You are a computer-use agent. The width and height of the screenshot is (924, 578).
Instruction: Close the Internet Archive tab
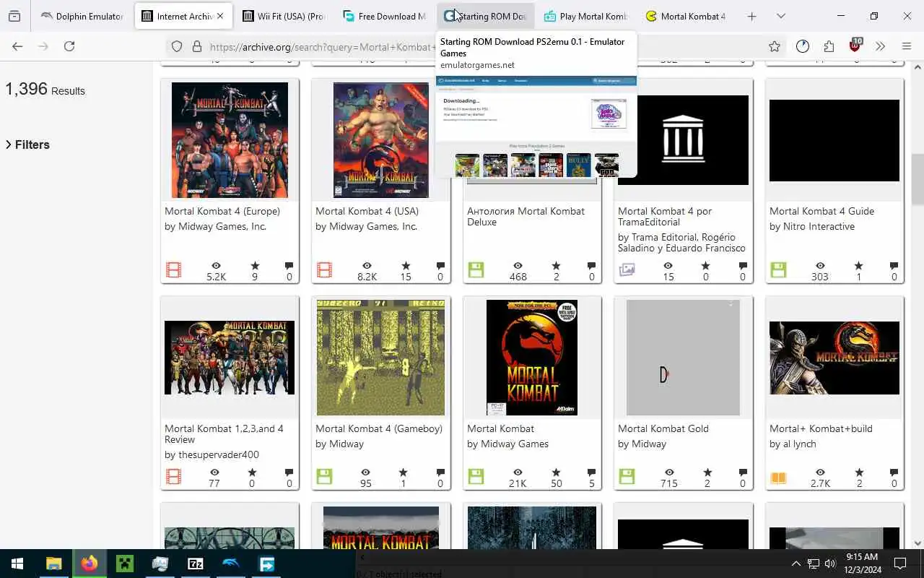pyautogui.click(x=220, y=16)
